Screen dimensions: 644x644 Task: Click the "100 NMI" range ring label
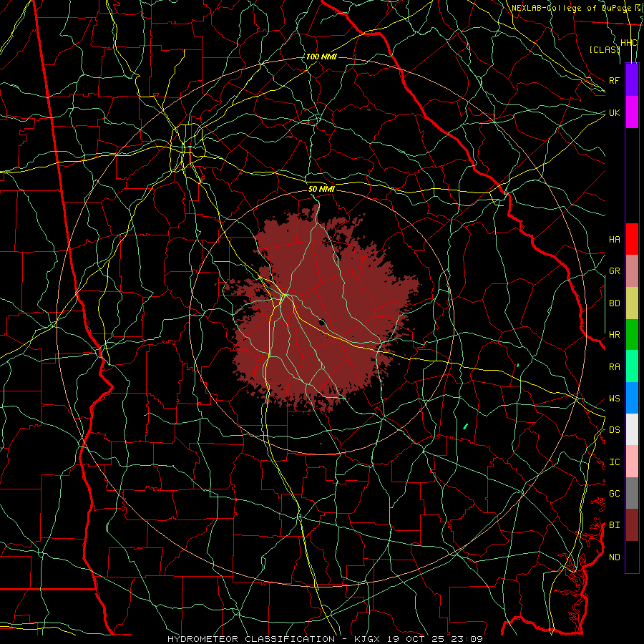321,57
